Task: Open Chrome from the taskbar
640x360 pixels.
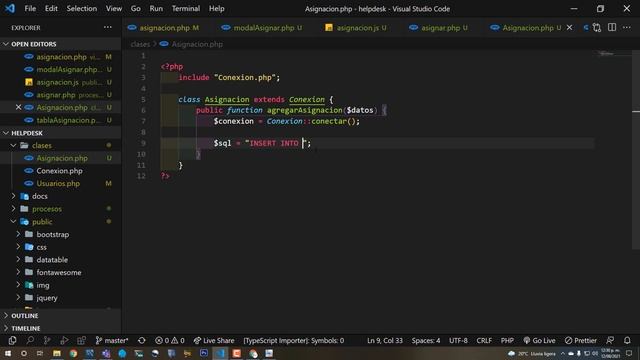Action: [x=73, y=353]
